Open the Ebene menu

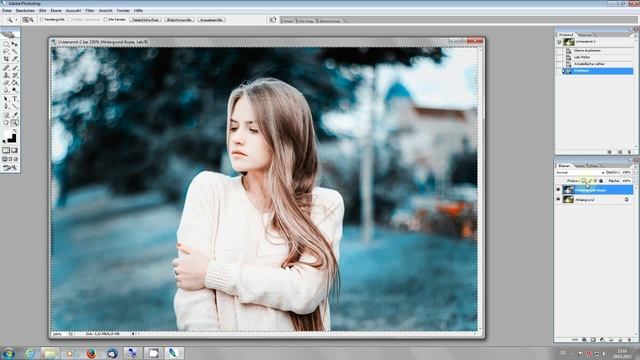[56, 11]
